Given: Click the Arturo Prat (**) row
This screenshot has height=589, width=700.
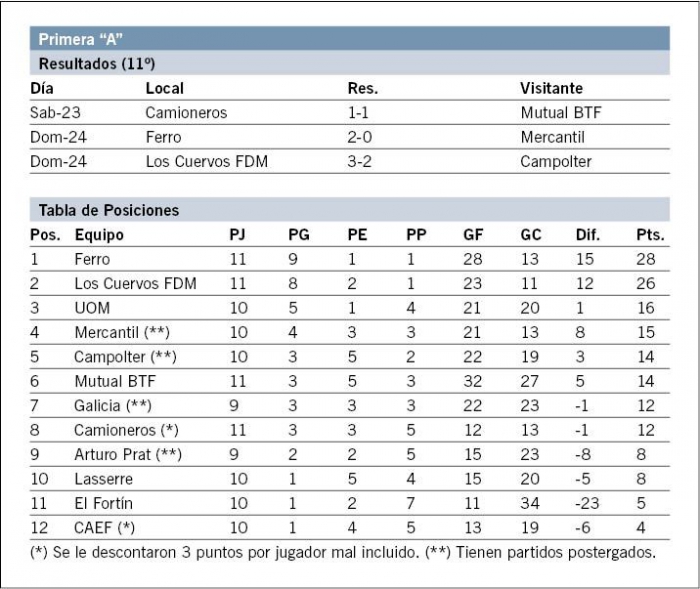Looking at the screenshot, I should (x=350, y=455).
